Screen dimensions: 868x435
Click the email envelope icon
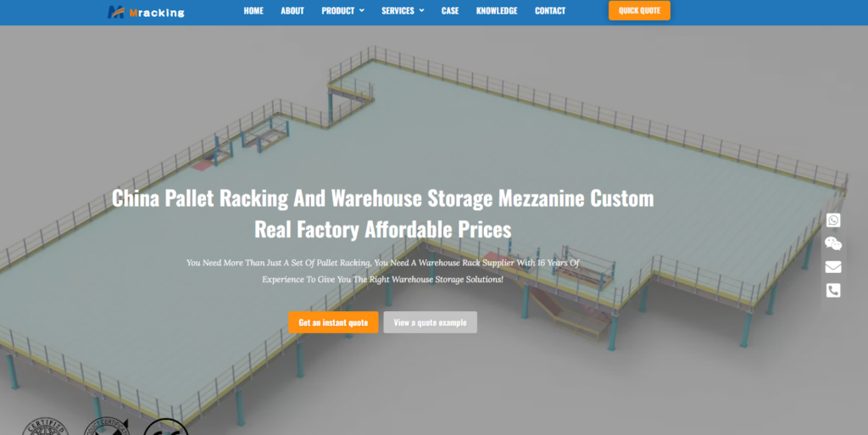pos(833,267)
